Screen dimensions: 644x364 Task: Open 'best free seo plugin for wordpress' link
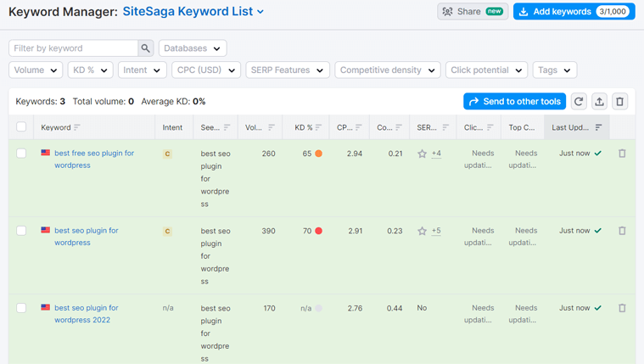click(x=94, y=159)
